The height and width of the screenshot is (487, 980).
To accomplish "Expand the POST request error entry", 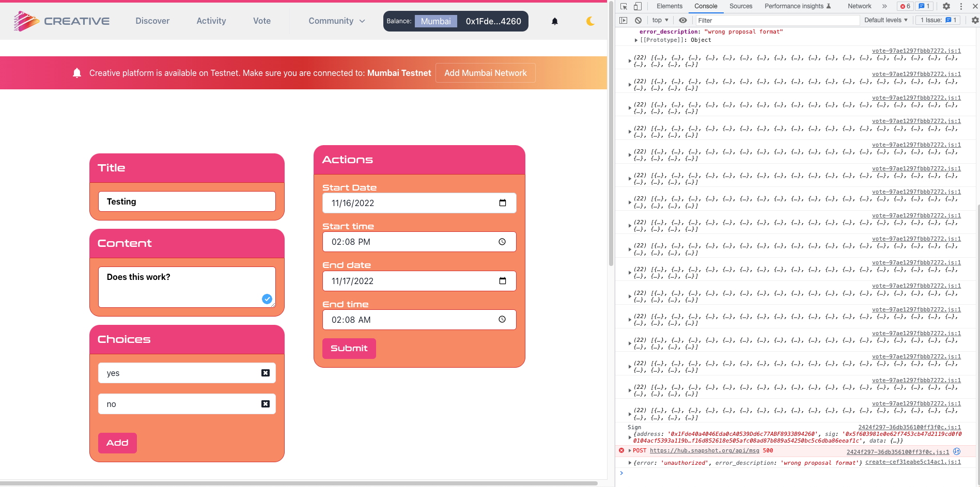I will click(630, 451).
